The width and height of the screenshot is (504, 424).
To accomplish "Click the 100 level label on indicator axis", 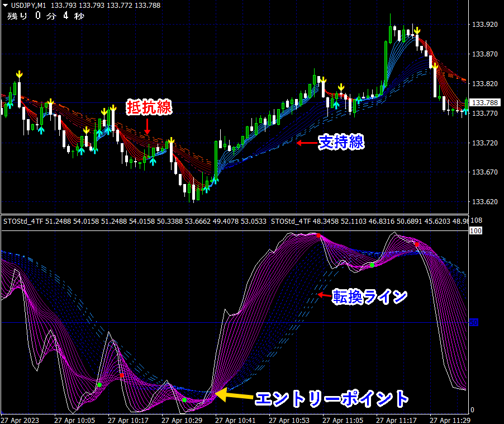I will 476,230.
